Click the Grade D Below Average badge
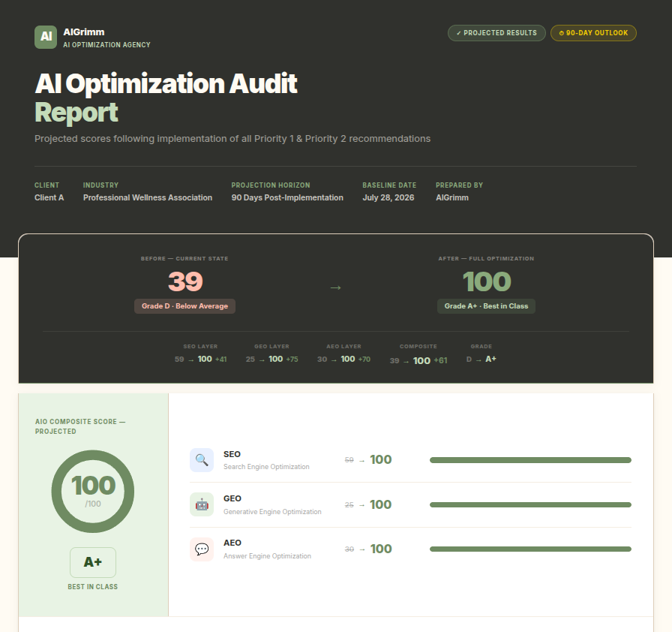The width and height of the screenshot is (672, 632). [184, 306]
